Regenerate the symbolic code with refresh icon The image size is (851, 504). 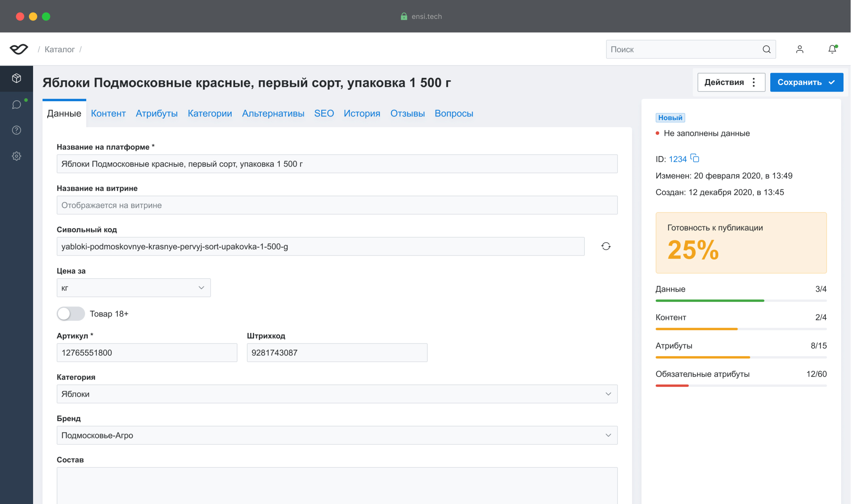[x=606, y=246]
